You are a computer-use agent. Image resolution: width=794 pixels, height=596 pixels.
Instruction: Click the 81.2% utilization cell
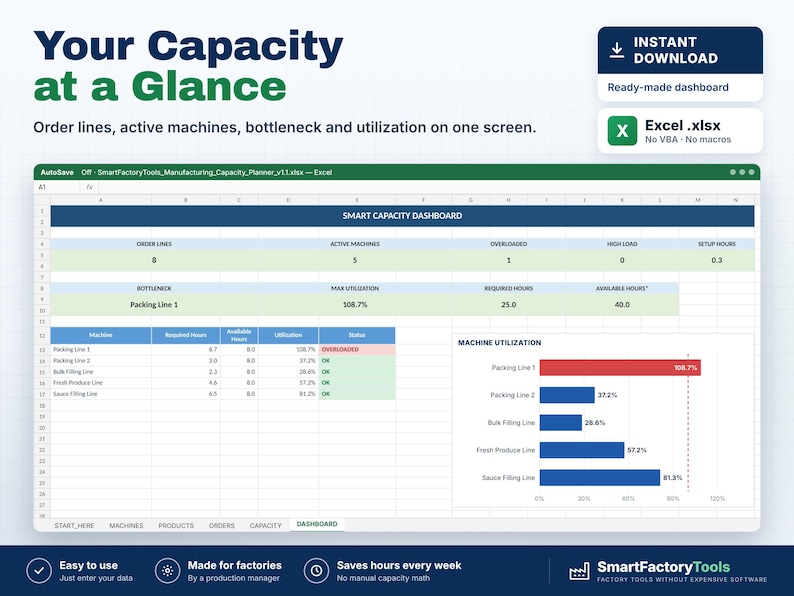[x=288, y=394]
